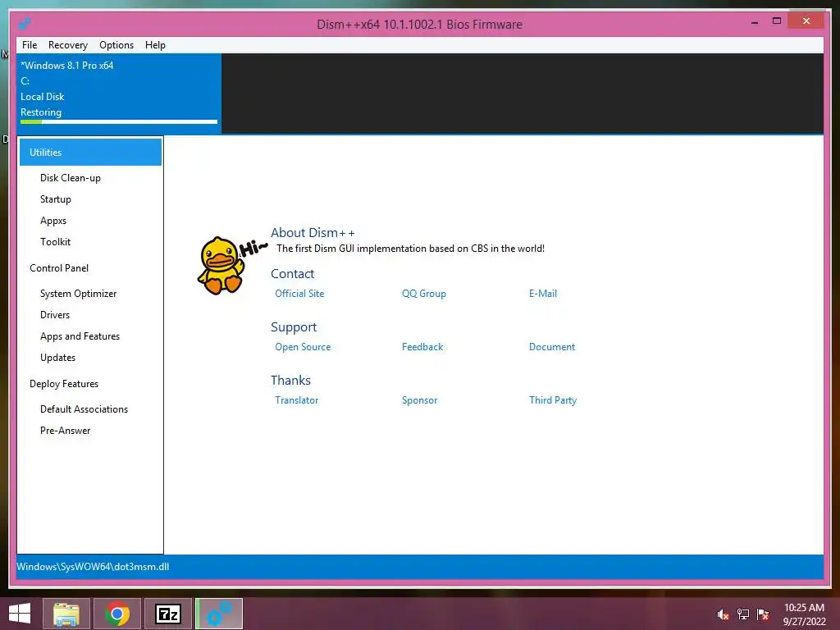
Task: Open the Updates section
Action: (x=57, y=358)
